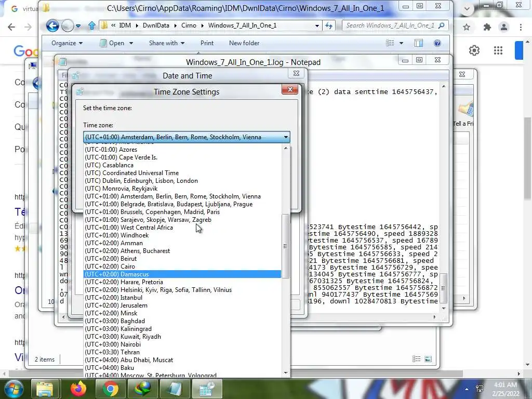Select West Central Africa time zone
The height and width of the screenshot is (399, 532).
coord(182,228)
